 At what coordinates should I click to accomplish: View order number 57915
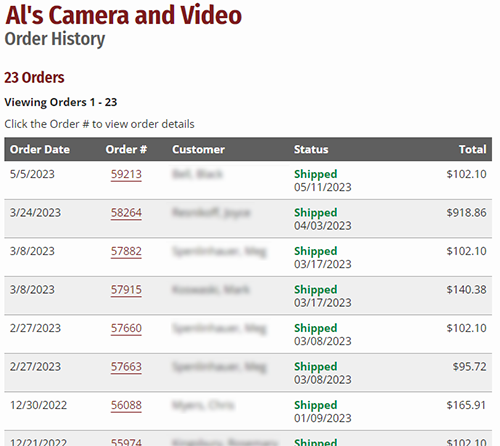126,290
